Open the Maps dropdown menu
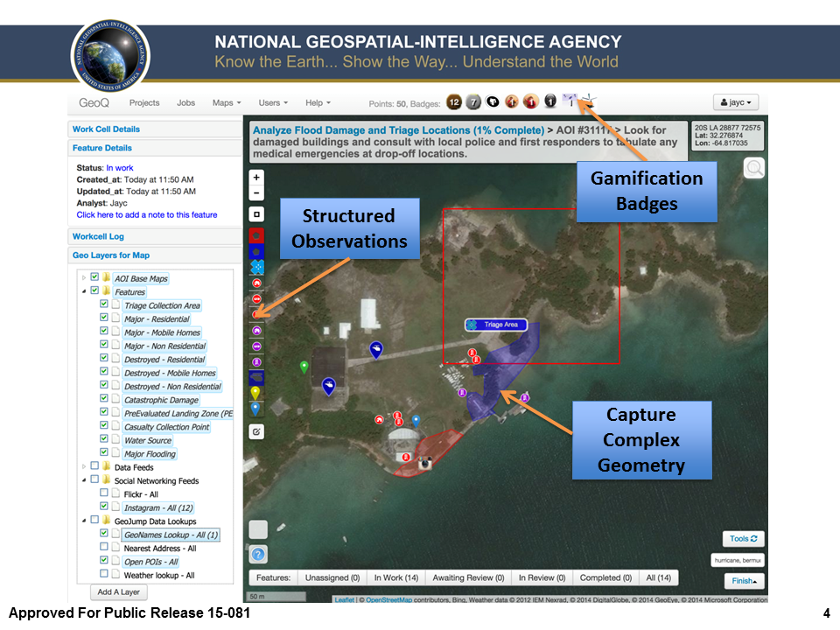Image resolution: width=840 pixels, height=630 pixels. click(227, 103)
